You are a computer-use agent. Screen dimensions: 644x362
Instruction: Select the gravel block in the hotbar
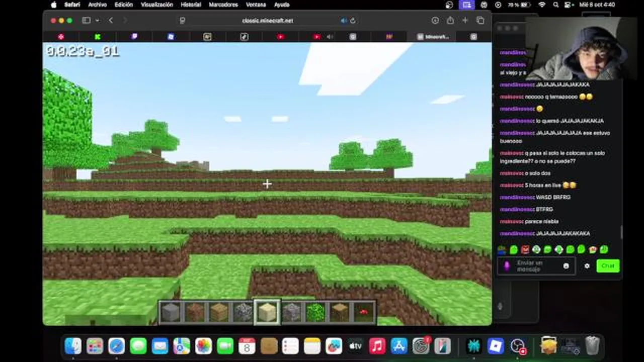[291, 312]
